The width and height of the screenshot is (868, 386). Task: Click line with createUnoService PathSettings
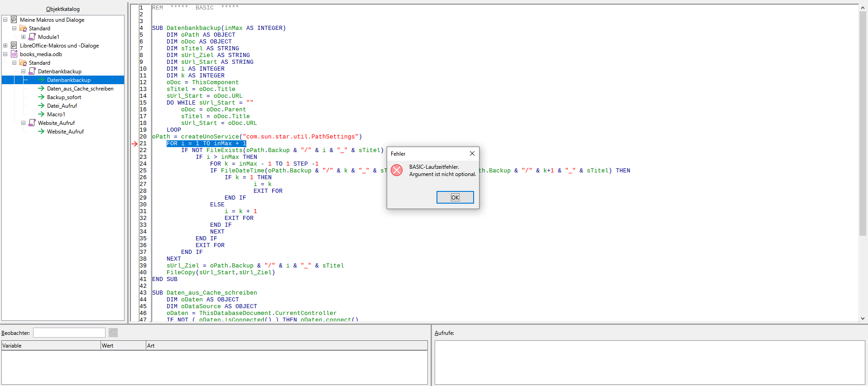click(x=257, y=137)
